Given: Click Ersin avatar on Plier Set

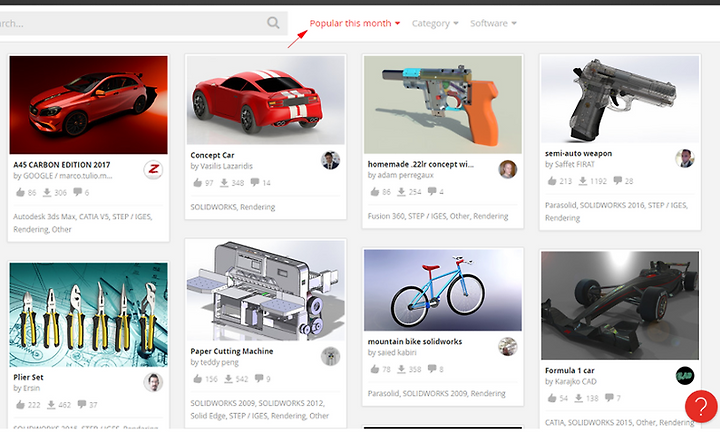Looking at the screenshot, I should pos(153,382).
